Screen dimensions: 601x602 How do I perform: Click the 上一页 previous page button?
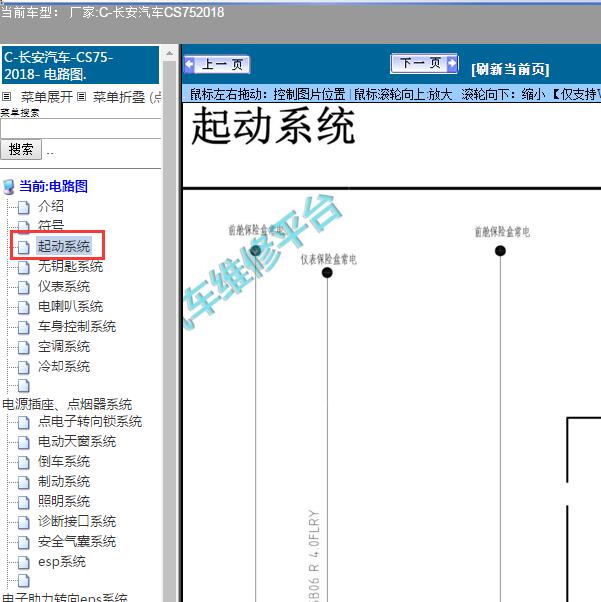[x=217, y=64]
